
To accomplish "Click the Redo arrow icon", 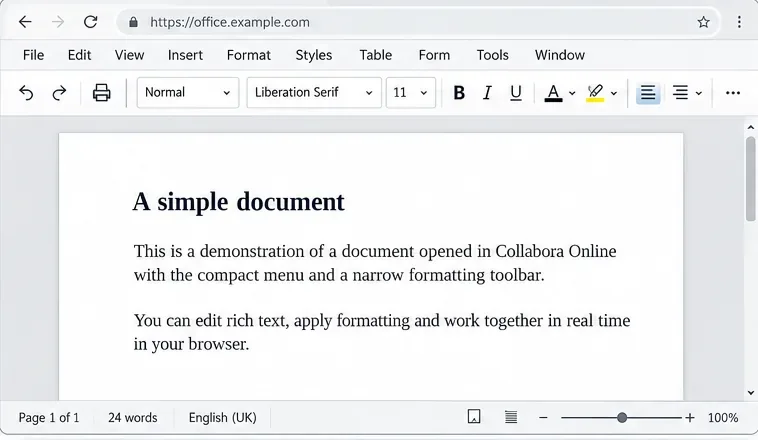I will coord(59,92).
